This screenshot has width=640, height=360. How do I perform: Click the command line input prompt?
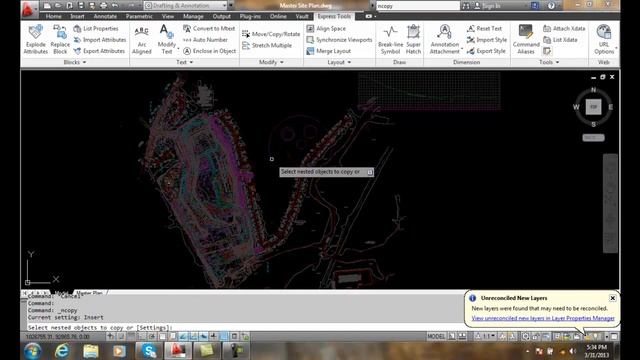pos(245,327)
